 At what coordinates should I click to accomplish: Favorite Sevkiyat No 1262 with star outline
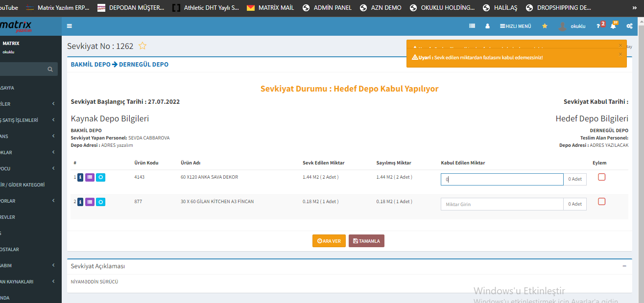[143, 46]
